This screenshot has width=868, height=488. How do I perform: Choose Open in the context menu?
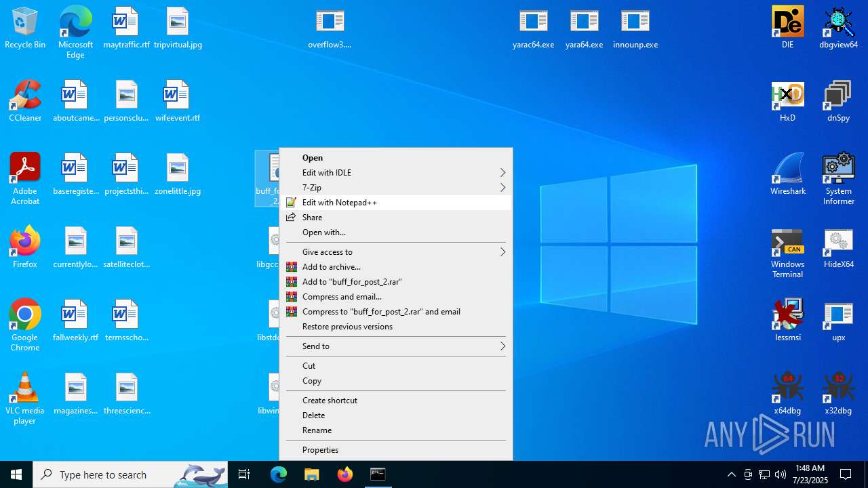[x=396, y=158]
